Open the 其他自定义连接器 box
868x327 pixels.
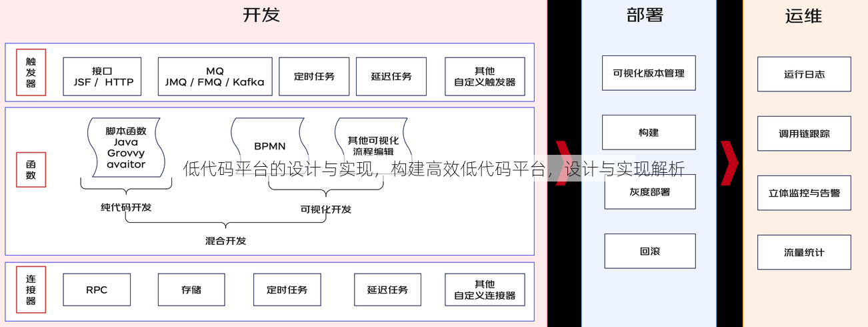click(485, 290)
